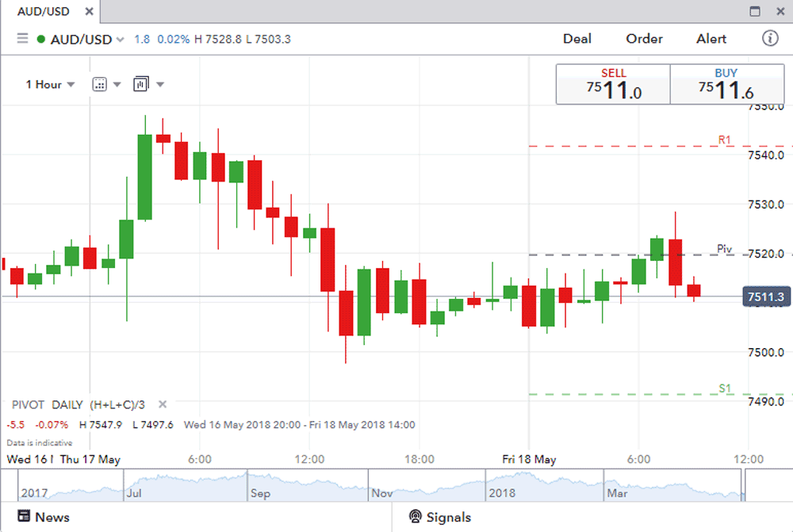The image size is (793, 532).
Task: Expand the 1 Hour timeframe dropdown
Action: point(50,84)
